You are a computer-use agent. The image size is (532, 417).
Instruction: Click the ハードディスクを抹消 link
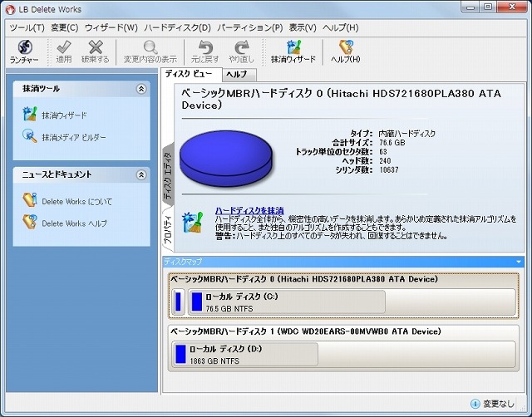tap(249, 210)
